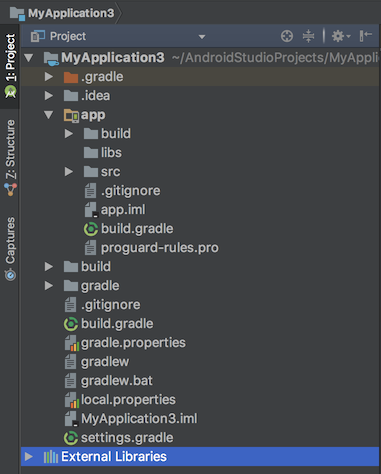Select gradle.properties file name
Image resolution: width=381 pixels, height=474 pixels.
(x=133, y=343)
